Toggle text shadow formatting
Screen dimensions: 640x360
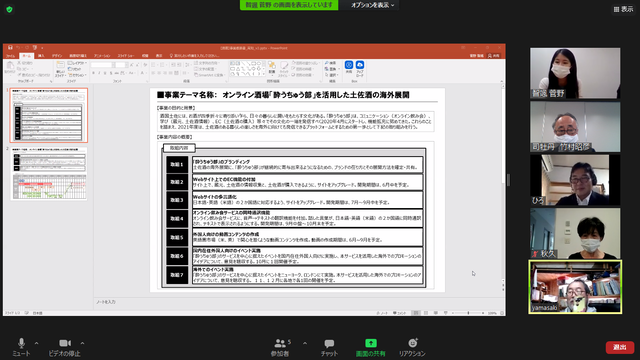click(x=111, y=73)
